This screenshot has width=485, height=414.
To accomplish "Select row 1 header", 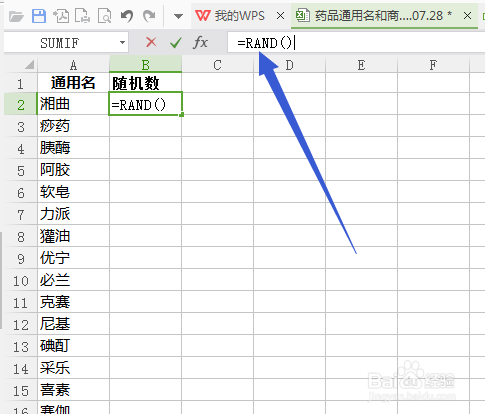I will 20,83.
